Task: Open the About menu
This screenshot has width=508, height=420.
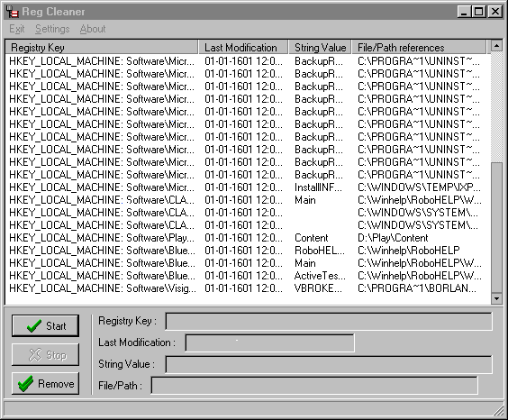Action: pyautogui.click(x=93, y=29)
